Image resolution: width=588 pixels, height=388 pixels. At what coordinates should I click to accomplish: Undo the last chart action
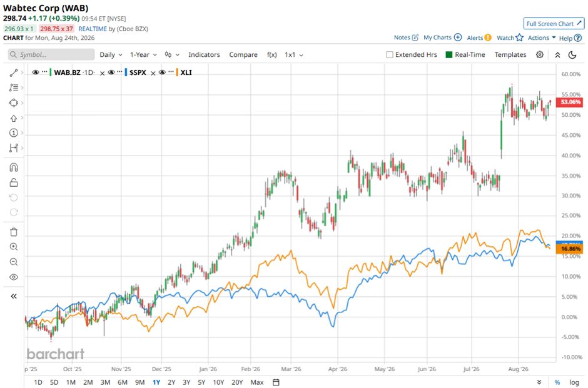coord(14,197)
